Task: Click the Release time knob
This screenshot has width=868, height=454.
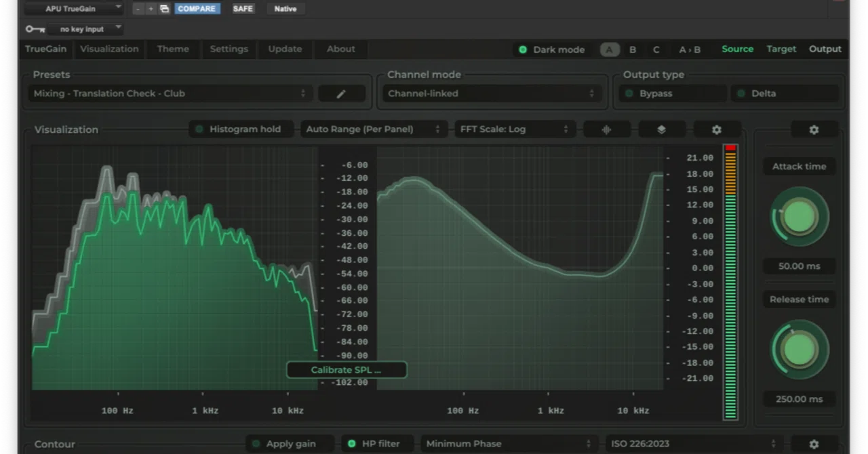Action: 800,350
